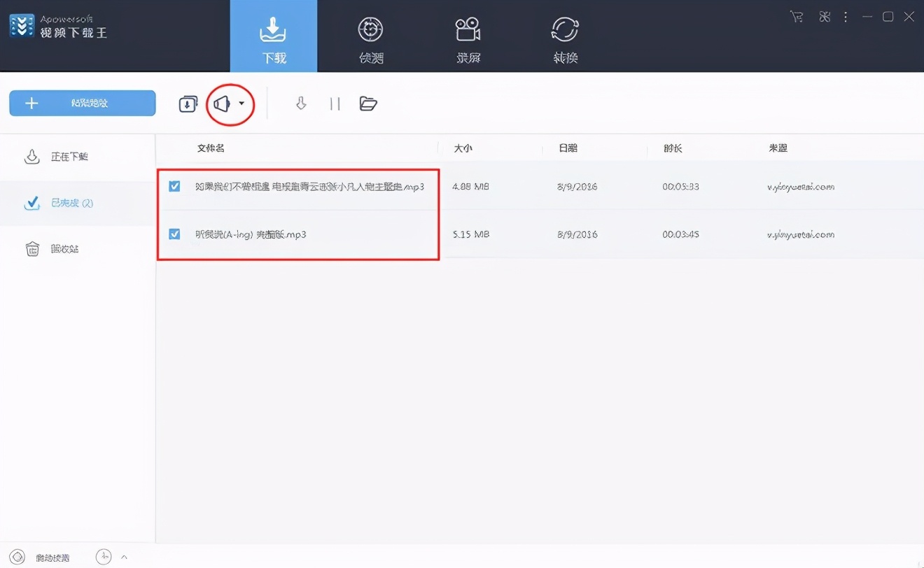The width and height of the screenshot is (924, 568).
Task: Pause all downloads with the pause icon
Action: click(x=335, y=103)
